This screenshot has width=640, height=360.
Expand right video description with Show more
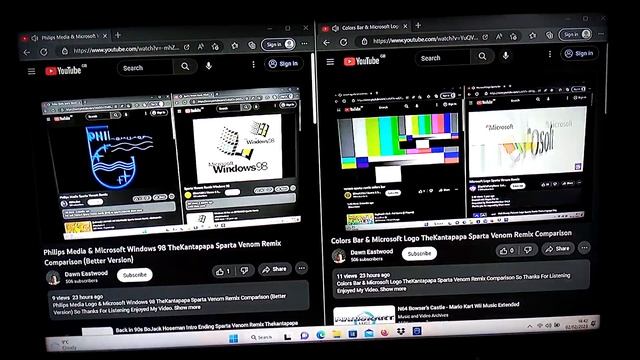393,289
